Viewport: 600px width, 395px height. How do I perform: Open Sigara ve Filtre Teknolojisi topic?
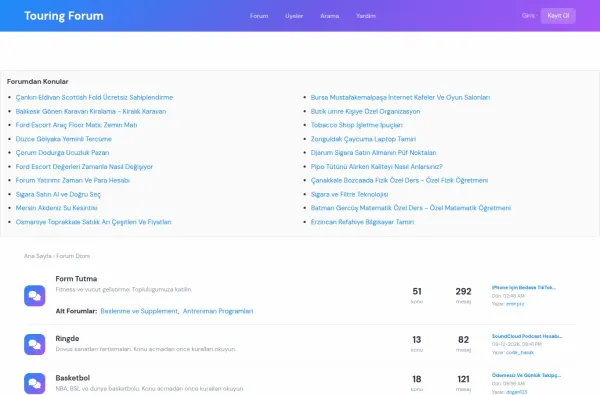pos(349,194)
